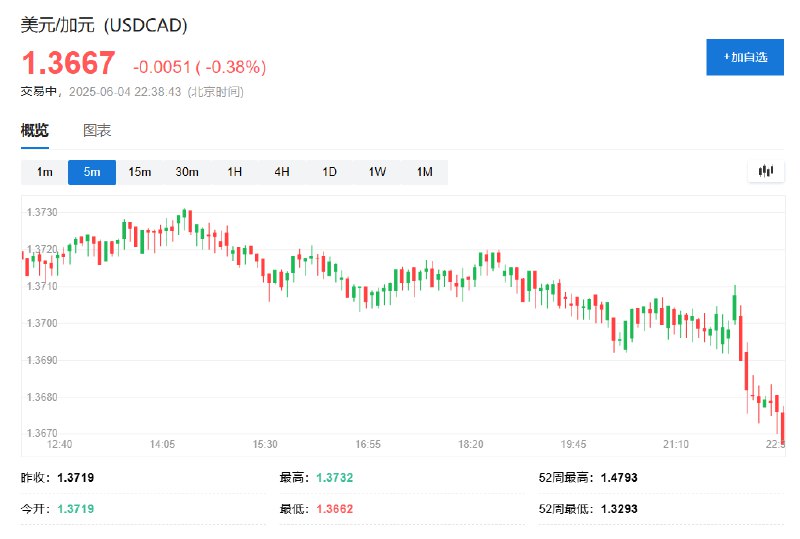This screenshot has height=539, width=800.
Task: Select the 1m timeframe
Action: tap(44, 172)
